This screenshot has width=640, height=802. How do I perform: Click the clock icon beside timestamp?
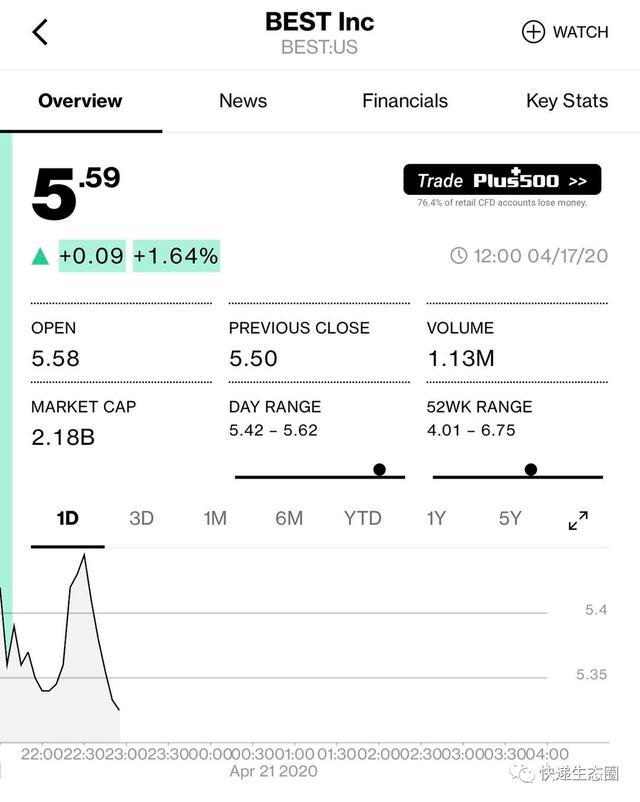click(x=459, y=256)
